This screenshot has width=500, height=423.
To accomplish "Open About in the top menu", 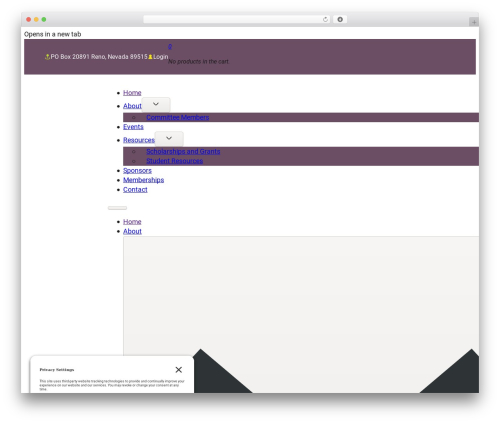I will coord(132,106).
